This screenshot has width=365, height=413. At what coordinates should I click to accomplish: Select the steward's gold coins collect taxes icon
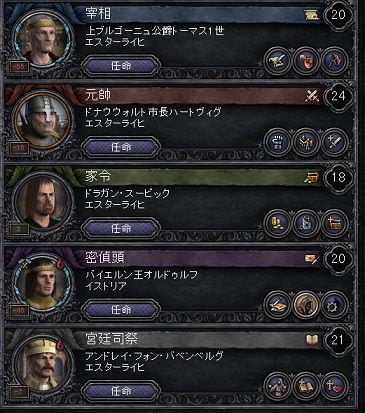[x=278, y=224]
